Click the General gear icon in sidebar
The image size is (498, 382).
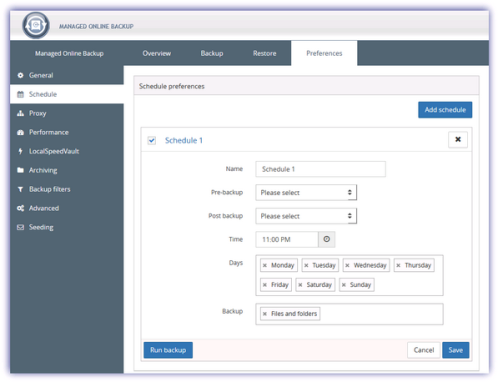pos(20,75)
